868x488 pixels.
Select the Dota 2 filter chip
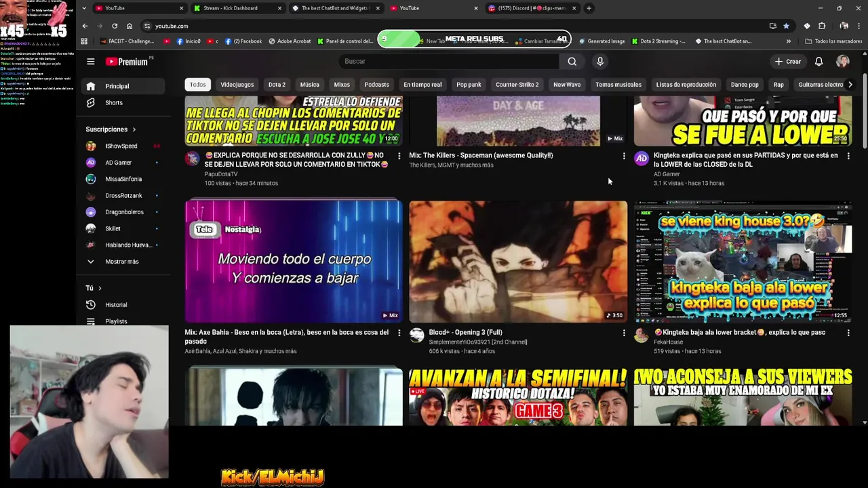click(277, 85)
